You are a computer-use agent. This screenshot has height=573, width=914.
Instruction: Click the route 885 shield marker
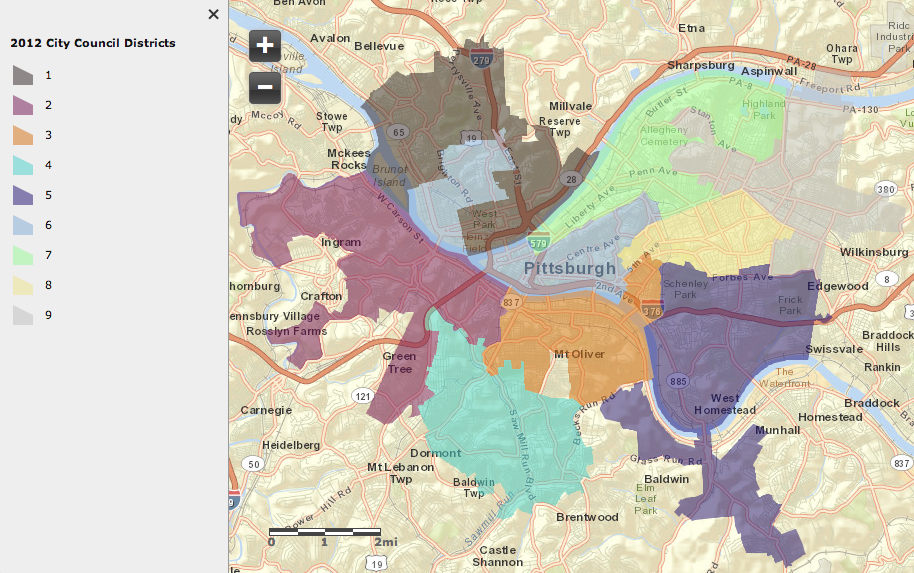coord(678,381)
